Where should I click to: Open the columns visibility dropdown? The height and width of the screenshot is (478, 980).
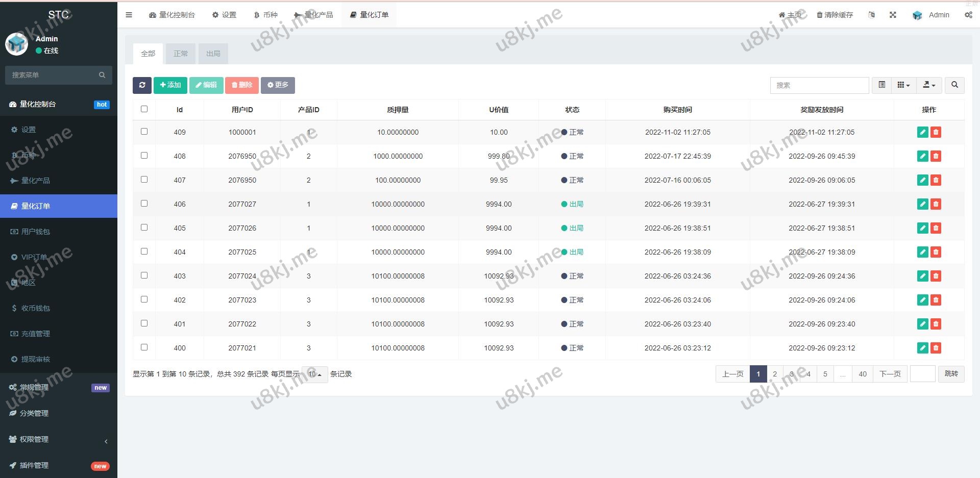coord(903,85)
